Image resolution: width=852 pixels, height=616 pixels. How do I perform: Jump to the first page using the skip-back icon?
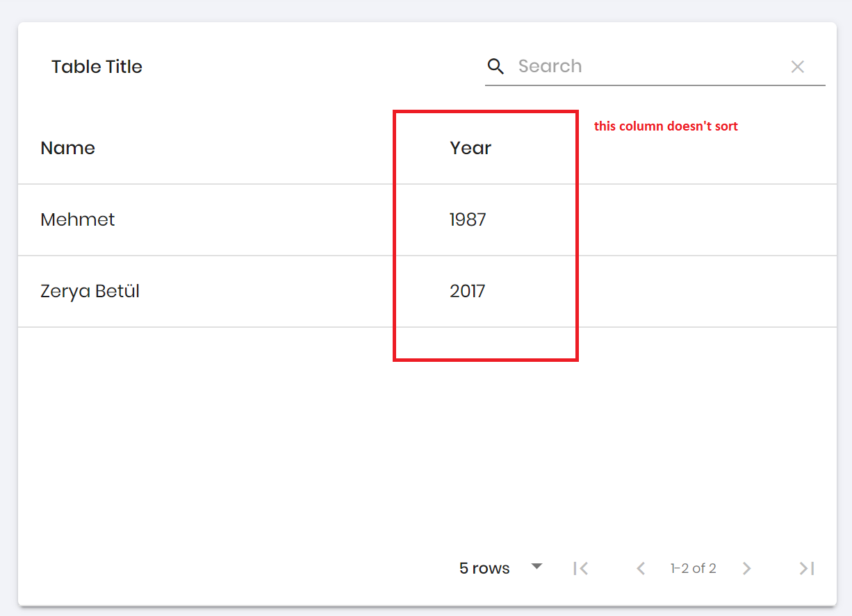(x=581, y=568)
